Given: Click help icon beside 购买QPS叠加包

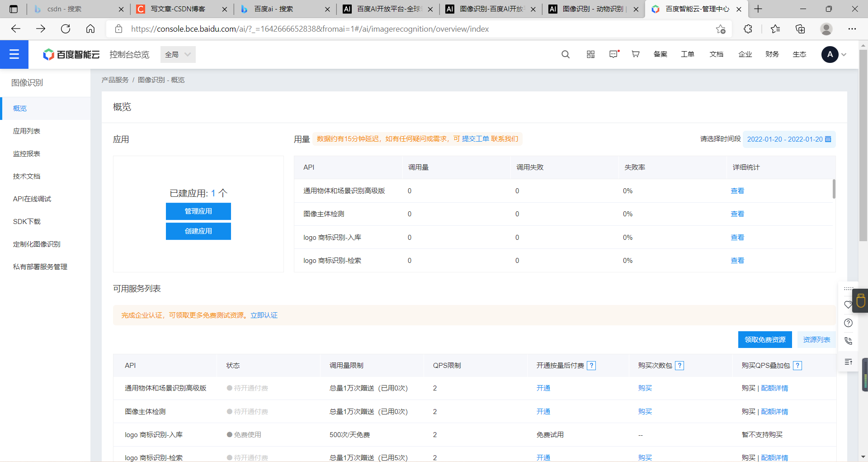Looking at the screenshot, I should tap(797, 366).
